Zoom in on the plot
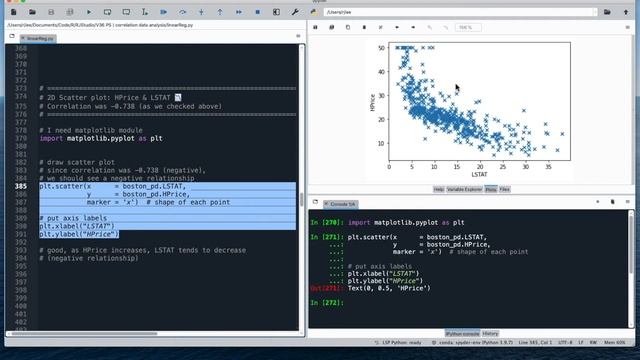The image size is (640, 360). [446, 27]
